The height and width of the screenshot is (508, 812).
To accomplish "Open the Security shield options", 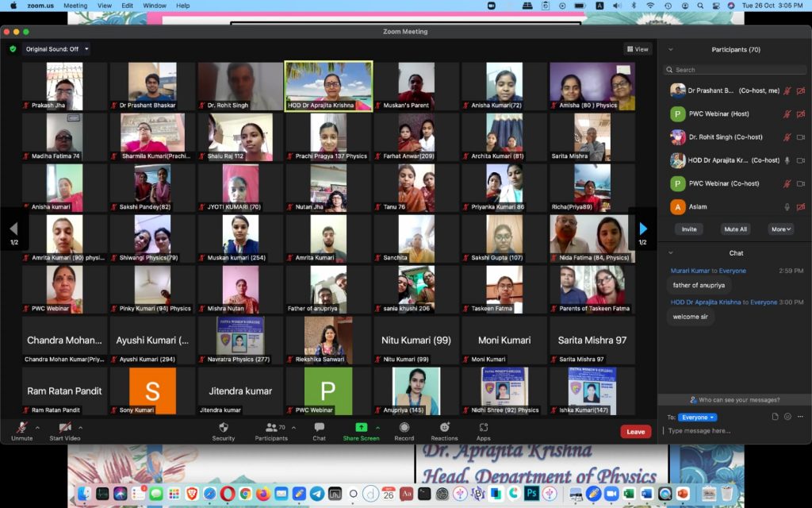I will (x=223, y=427).
